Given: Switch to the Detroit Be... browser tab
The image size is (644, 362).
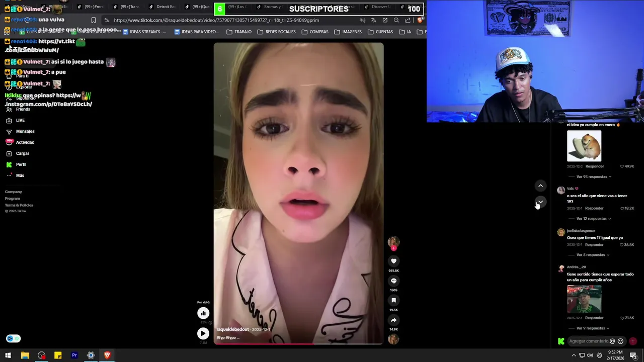Looking at the screenshot, I should (162, 7).
